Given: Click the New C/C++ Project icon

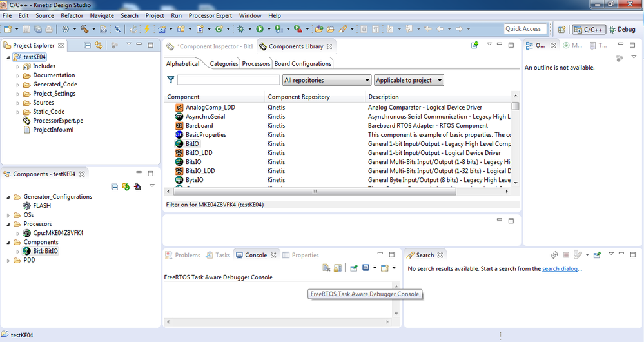Looking at the screenshot, I should click(x=162, y=29).
